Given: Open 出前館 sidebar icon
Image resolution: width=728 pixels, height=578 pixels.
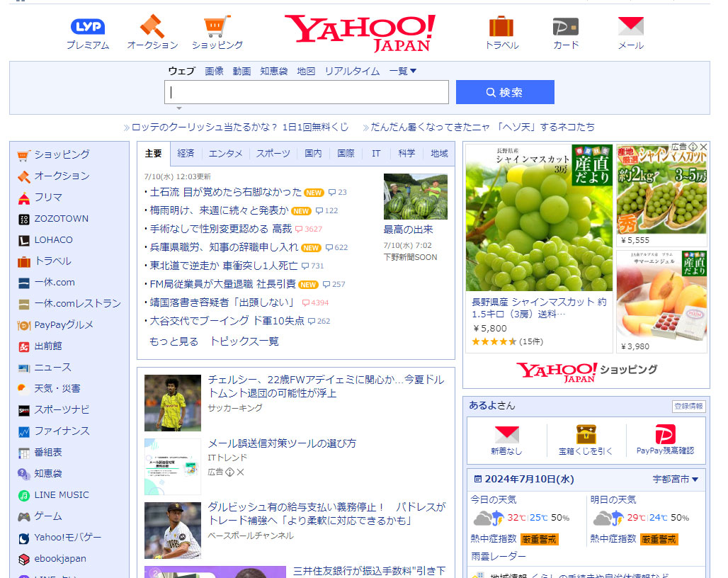Looking at the screenshot, I should (x=23, y=347).
